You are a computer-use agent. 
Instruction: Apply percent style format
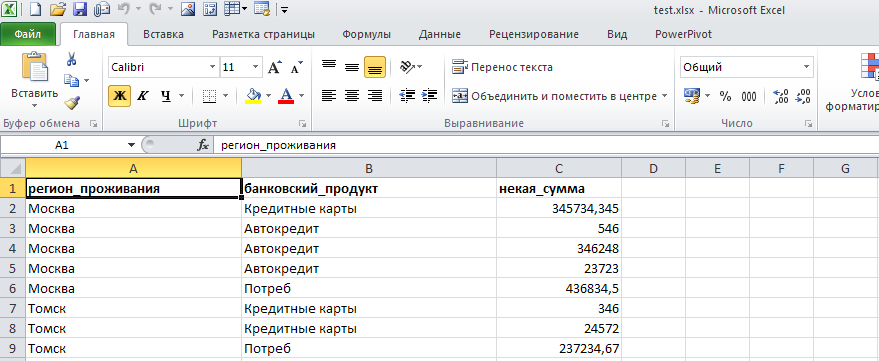725,96
